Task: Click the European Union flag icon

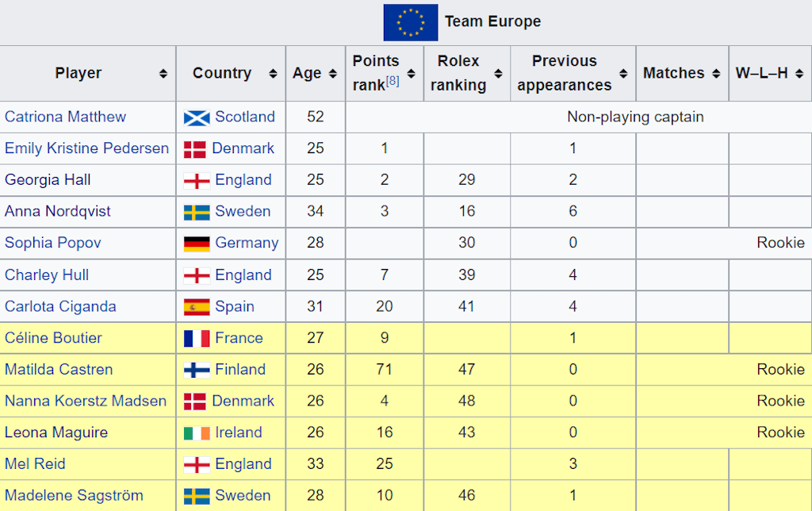Action: [x=410, y=22]
